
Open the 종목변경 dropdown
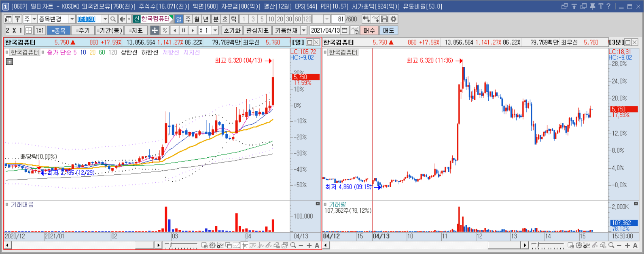coord(72,19)
